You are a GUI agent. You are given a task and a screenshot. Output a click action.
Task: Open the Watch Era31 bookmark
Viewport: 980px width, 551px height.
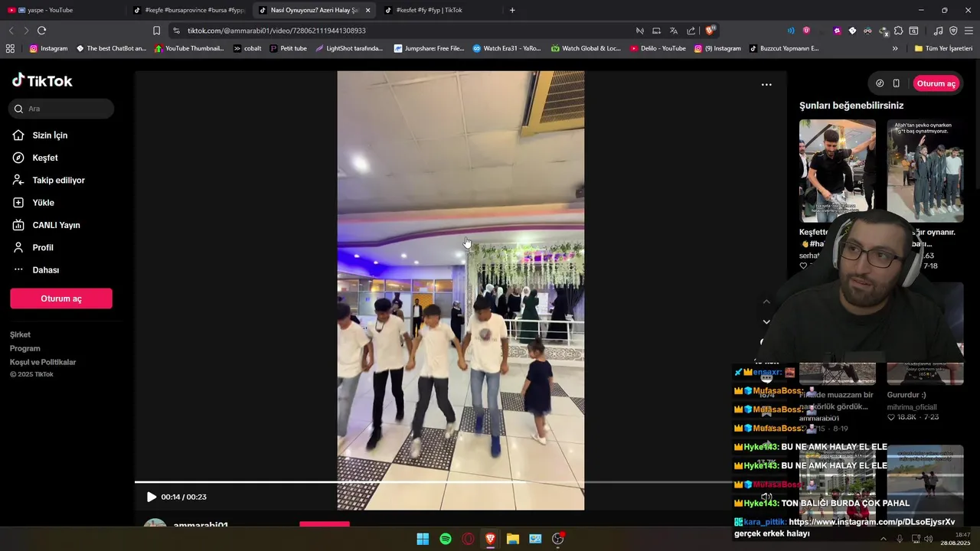507,48
